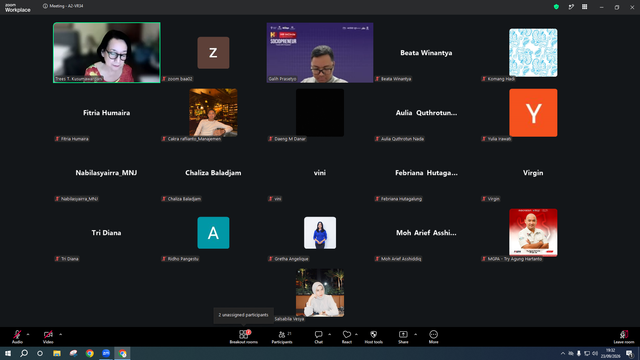640x360 pixels.
Task: Click the Virgin name tile
Action: [x=533, y=173]
